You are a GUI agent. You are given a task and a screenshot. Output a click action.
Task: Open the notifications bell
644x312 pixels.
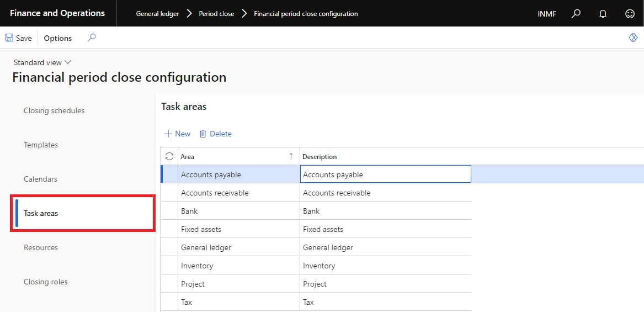tap(603, 14)
